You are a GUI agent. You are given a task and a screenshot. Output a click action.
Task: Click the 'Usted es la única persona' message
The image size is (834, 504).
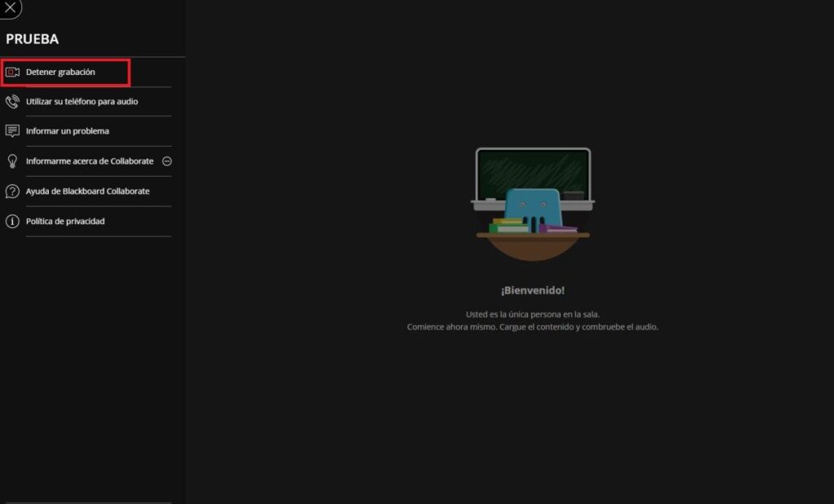pyautogui.click(x=532, y=314)
